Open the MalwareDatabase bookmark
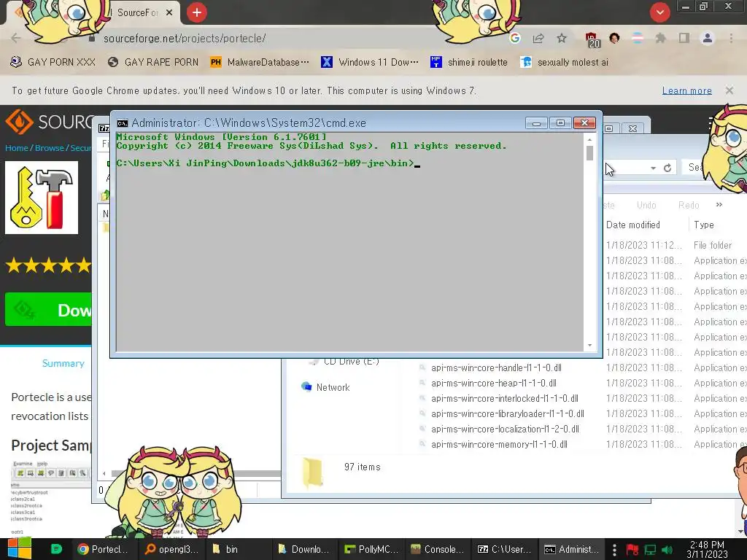Image resolution: width=747 pixels, height=560 pixels. (260, 62)
